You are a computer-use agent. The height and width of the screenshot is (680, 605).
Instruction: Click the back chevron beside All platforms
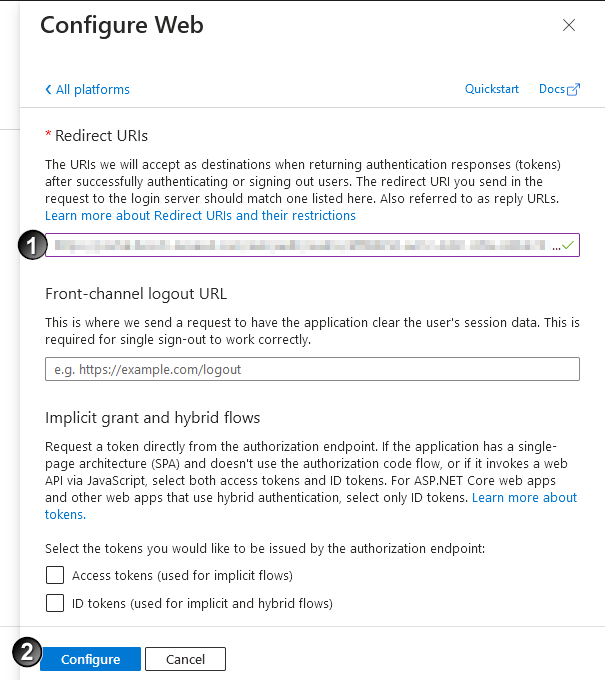point(48,90)
